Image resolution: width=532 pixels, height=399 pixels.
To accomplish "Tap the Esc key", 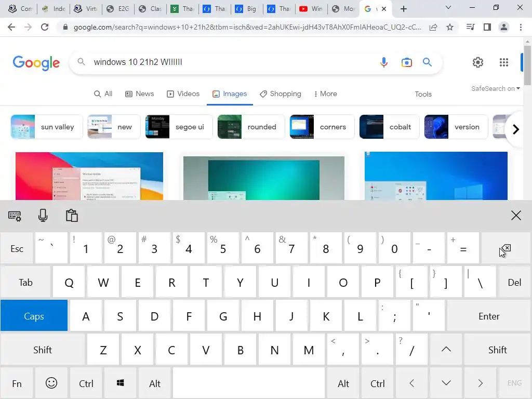I will (x=17, y=248).
